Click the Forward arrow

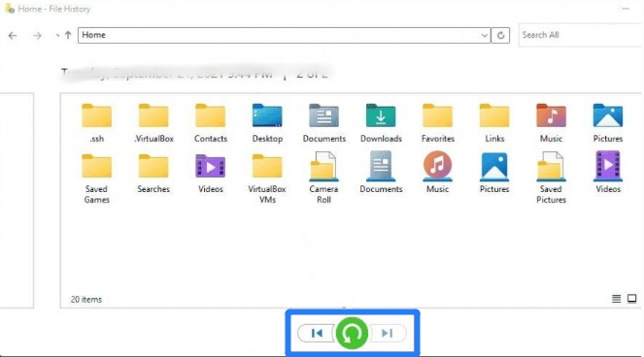[37, 36]
